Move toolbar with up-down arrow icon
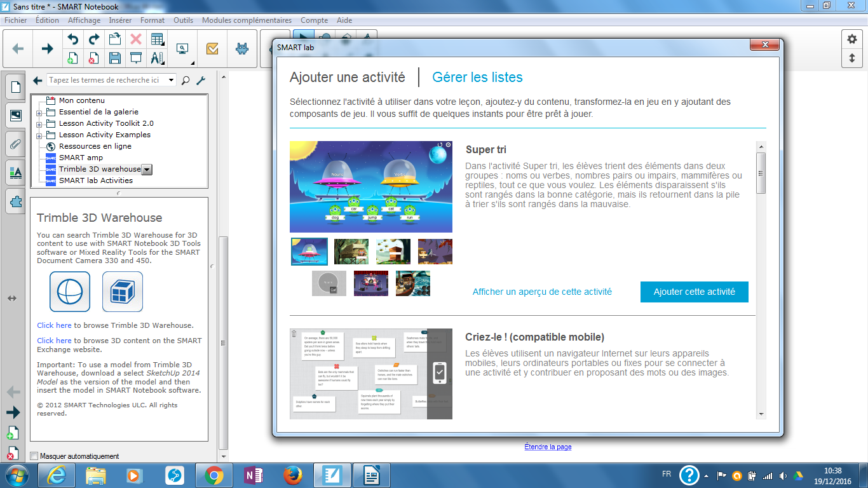The width and height of the screenshot is (868, 488). 852,58
